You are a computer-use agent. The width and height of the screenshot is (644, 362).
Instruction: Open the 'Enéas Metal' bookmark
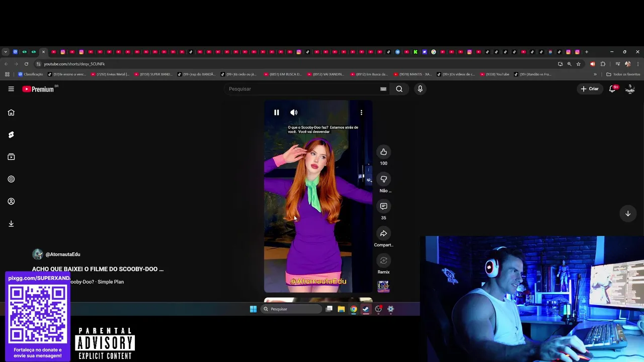(x=110, y=74)
